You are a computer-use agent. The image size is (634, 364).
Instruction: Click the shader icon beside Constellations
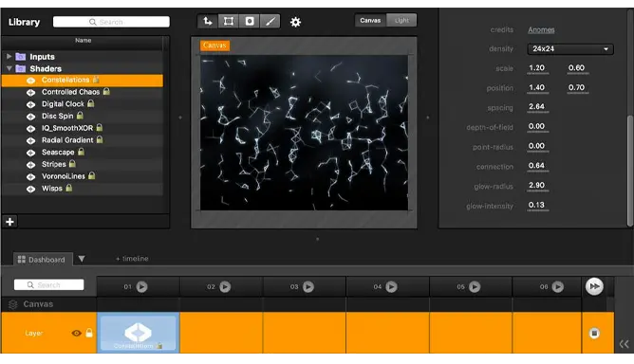click(x=30, y=81)
